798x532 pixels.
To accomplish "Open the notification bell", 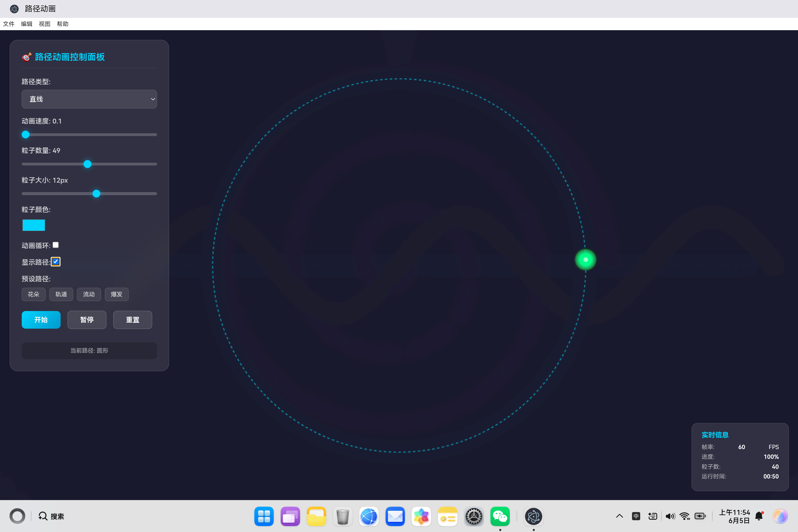I will [759, 516].
